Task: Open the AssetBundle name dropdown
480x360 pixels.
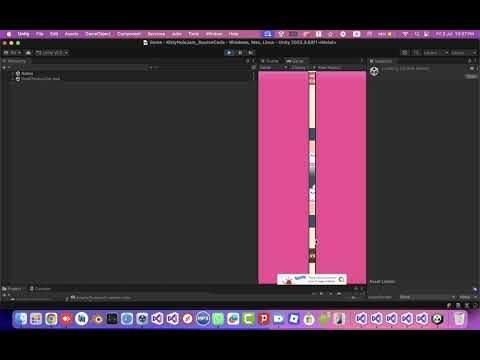Action: tap(428, 297)
